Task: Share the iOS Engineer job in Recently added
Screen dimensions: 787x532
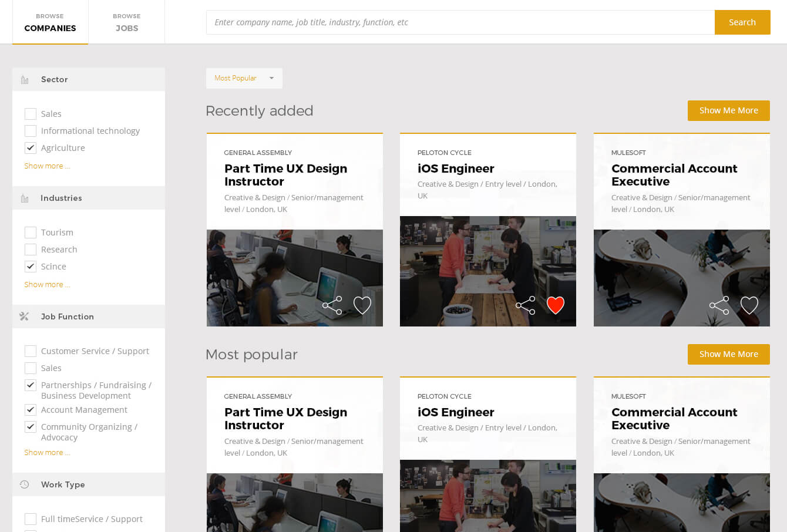Action: [526, 305]
